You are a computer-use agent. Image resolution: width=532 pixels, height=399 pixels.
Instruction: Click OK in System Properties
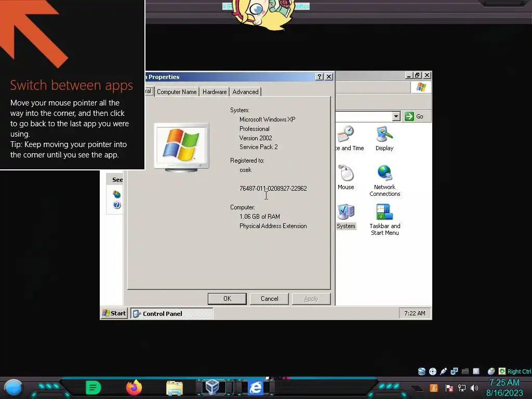click(227, 299)
